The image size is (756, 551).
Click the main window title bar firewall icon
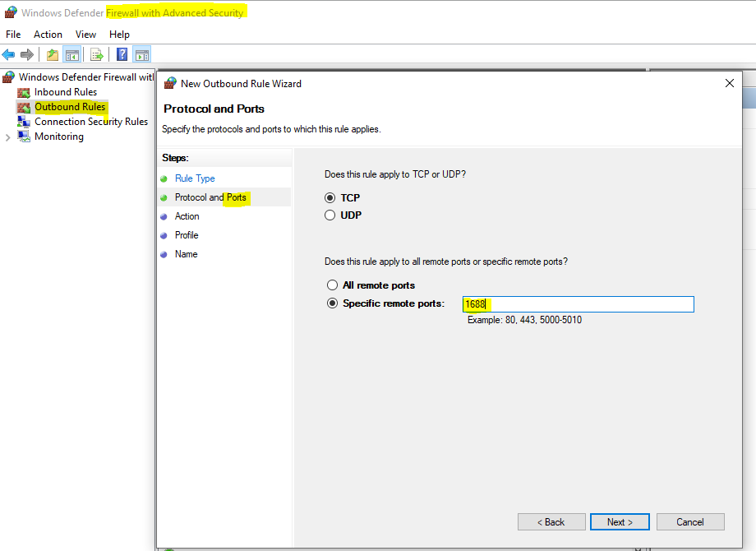tap(11, 12)
